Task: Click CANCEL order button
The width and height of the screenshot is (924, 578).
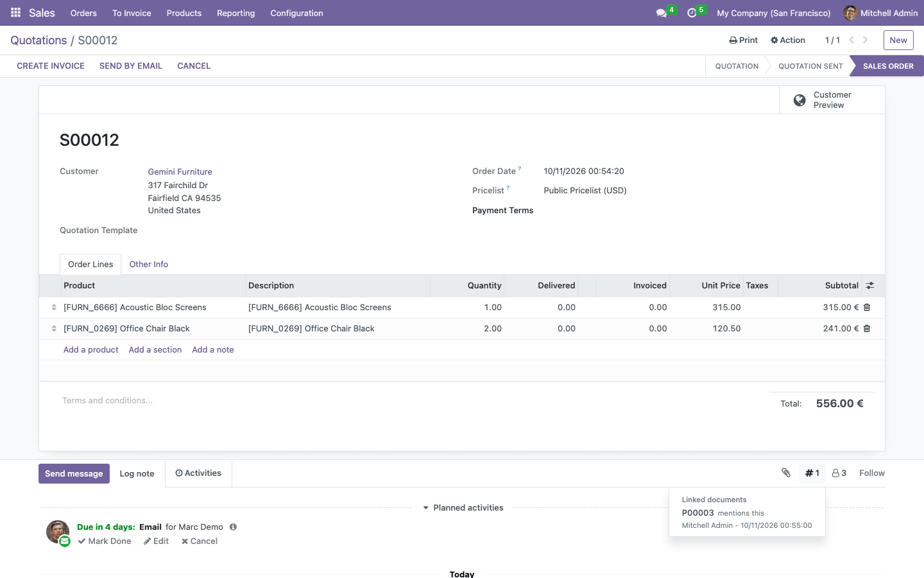Action: [194, 66]
